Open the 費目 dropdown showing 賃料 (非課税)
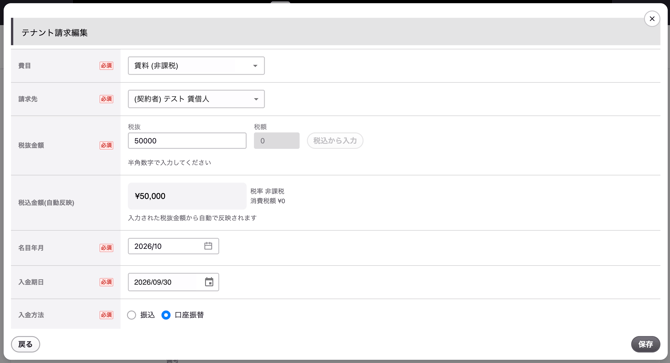670x363 pixels. (x=196, y=66)
